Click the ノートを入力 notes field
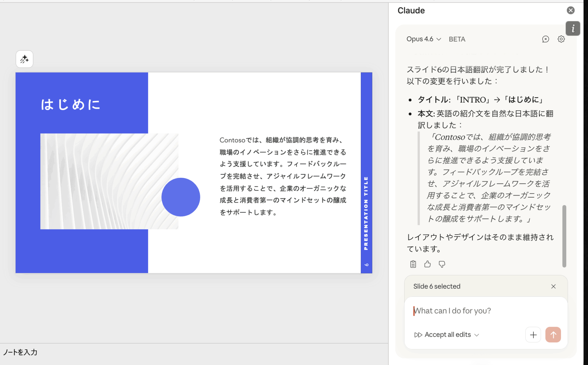 click(20, 352)
